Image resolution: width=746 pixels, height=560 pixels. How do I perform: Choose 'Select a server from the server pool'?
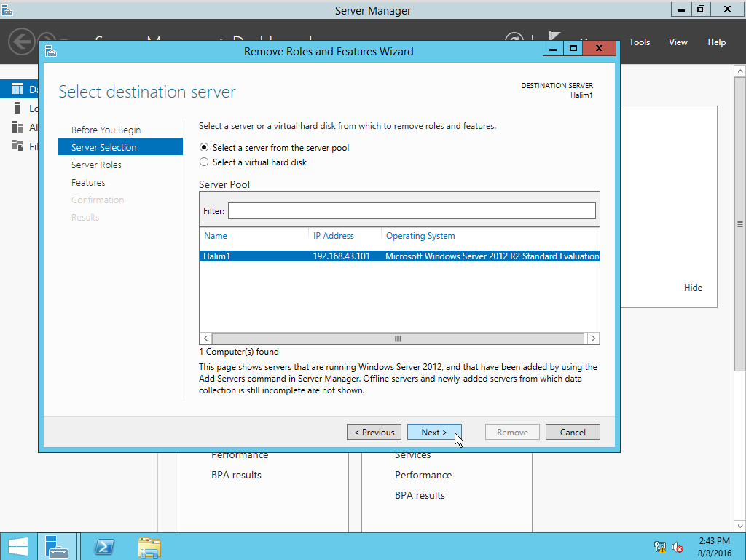click(205, 147)
